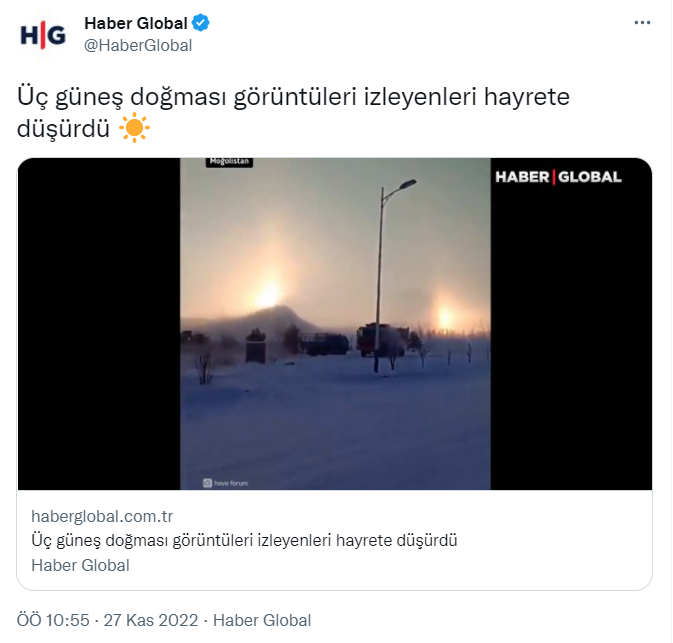
Task: Click the HABER GLOBAL watermark in video
Action: (558, 177)
